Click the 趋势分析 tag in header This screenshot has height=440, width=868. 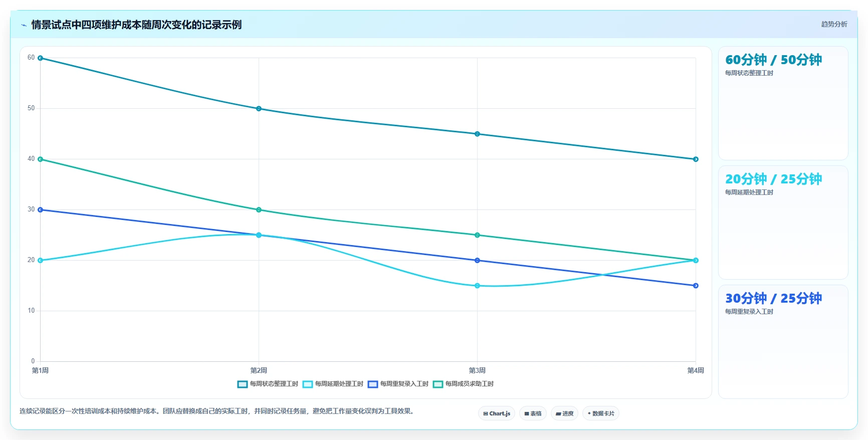[834, 24]
